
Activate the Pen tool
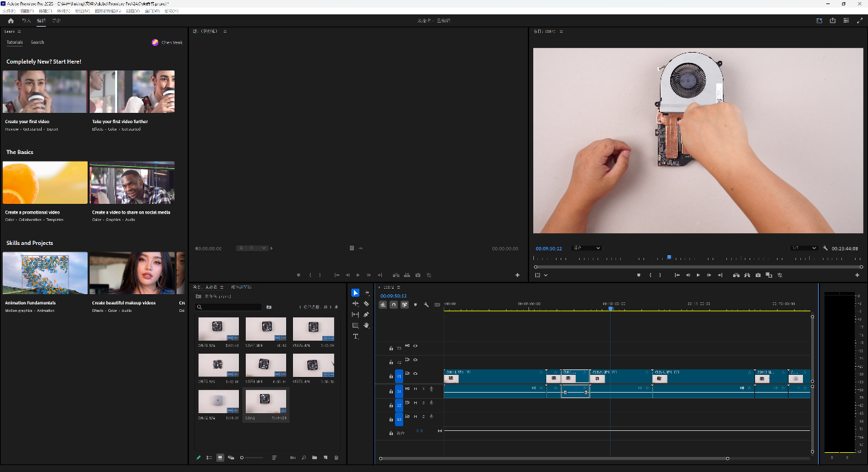coord(367,315)
